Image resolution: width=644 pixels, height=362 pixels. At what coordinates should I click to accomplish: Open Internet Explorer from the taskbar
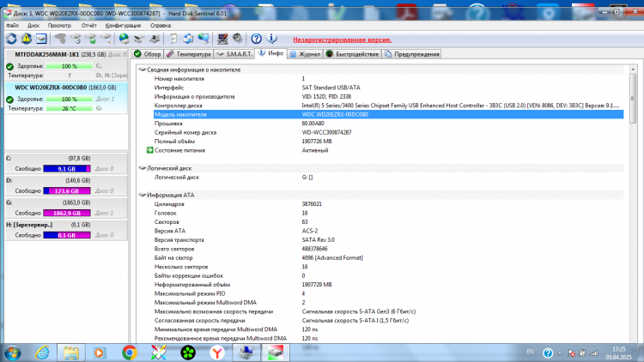[x=42, y=353]
